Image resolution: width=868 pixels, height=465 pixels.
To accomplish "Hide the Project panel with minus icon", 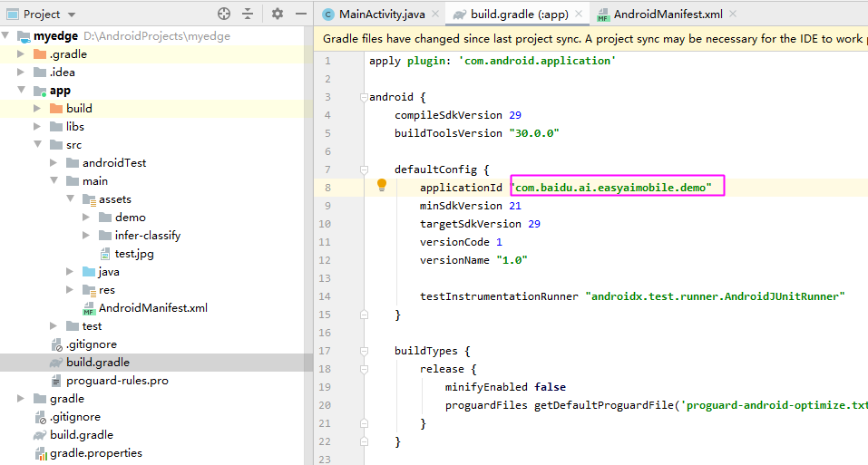I will coord(301,14).
